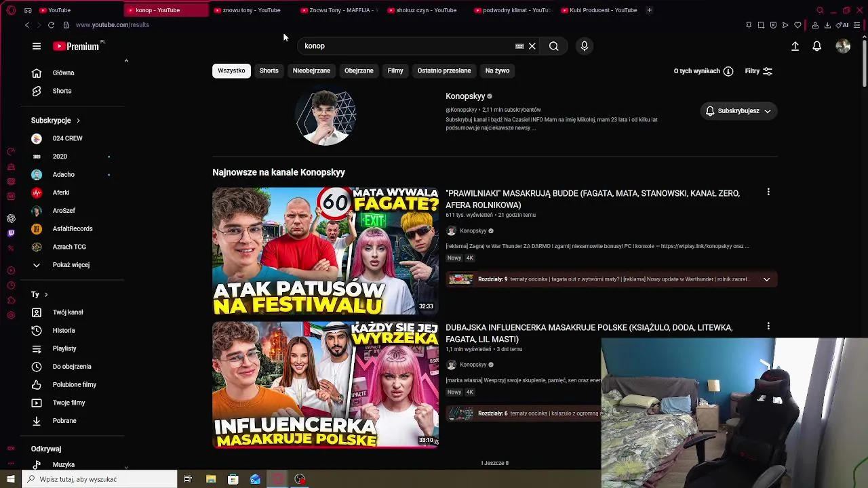
Task: Open Playlisty in the sidebar
Action: tap(73, 348)
